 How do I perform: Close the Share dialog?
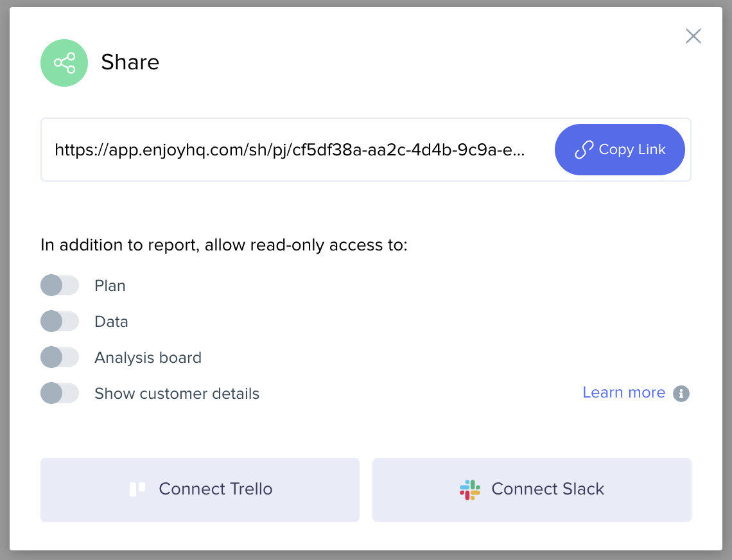click(693, 36)
